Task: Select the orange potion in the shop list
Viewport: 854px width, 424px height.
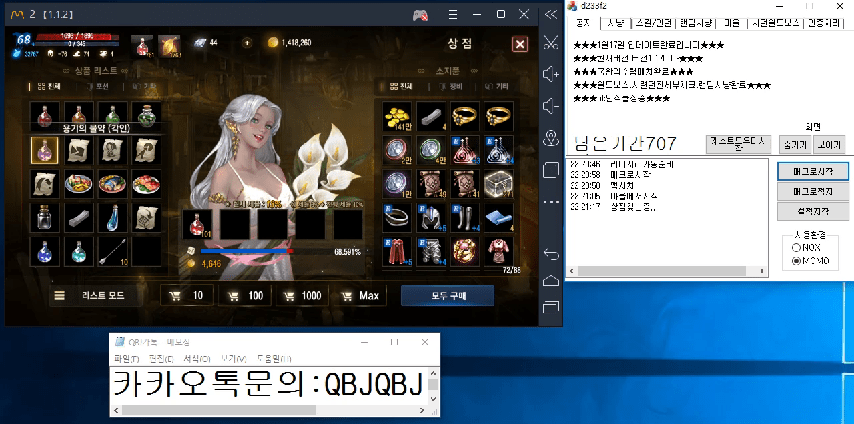Action: click(78, 115)
